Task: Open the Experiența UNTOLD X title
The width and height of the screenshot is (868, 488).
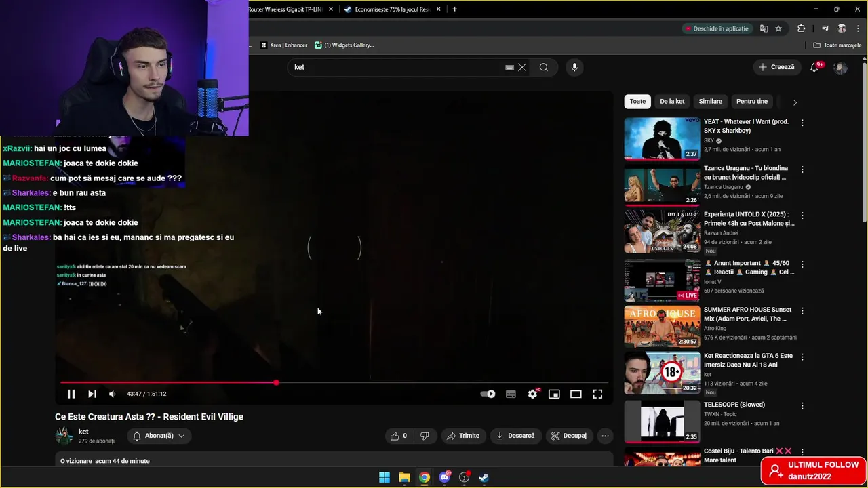Action: pyautogui.click(x=749, y=218)
